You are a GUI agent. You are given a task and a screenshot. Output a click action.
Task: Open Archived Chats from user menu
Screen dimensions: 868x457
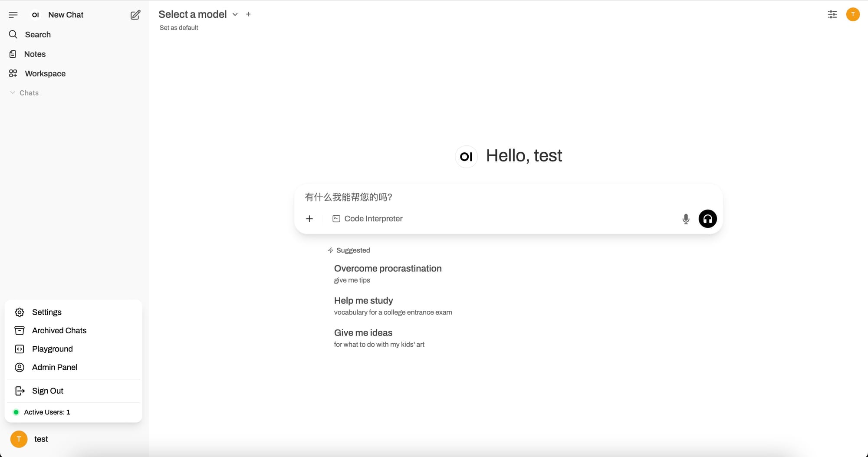pyautogui.click(x=73, y=330)
